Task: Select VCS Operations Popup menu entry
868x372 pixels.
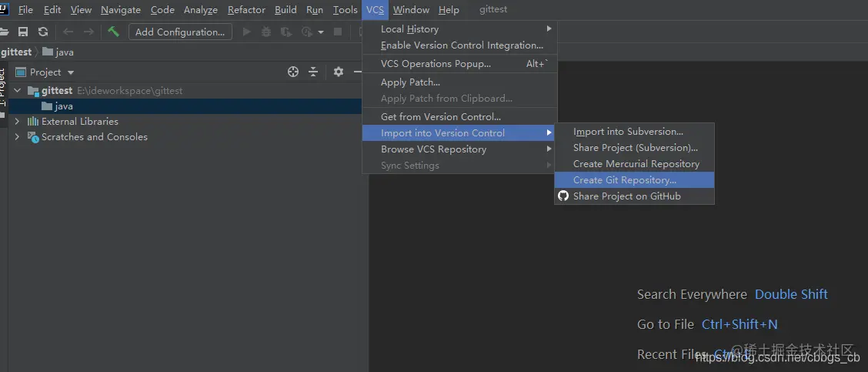Action: point(459,64)
